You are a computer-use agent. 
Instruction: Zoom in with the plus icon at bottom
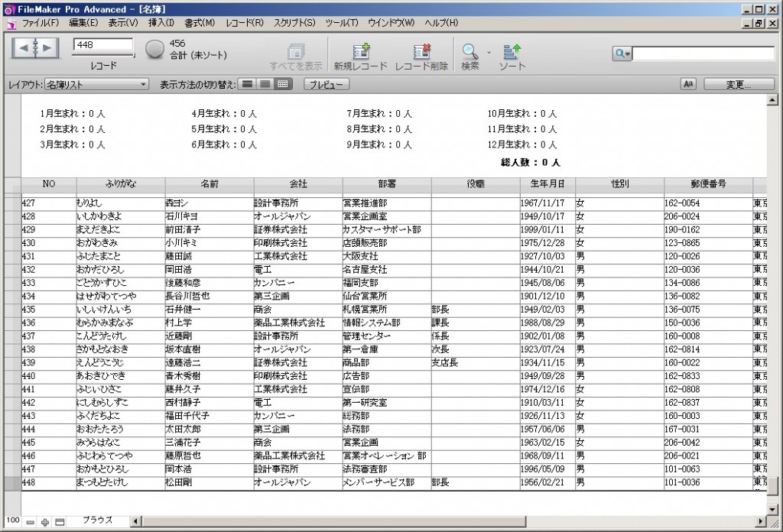pyautogui.click(x=43, y=521)
